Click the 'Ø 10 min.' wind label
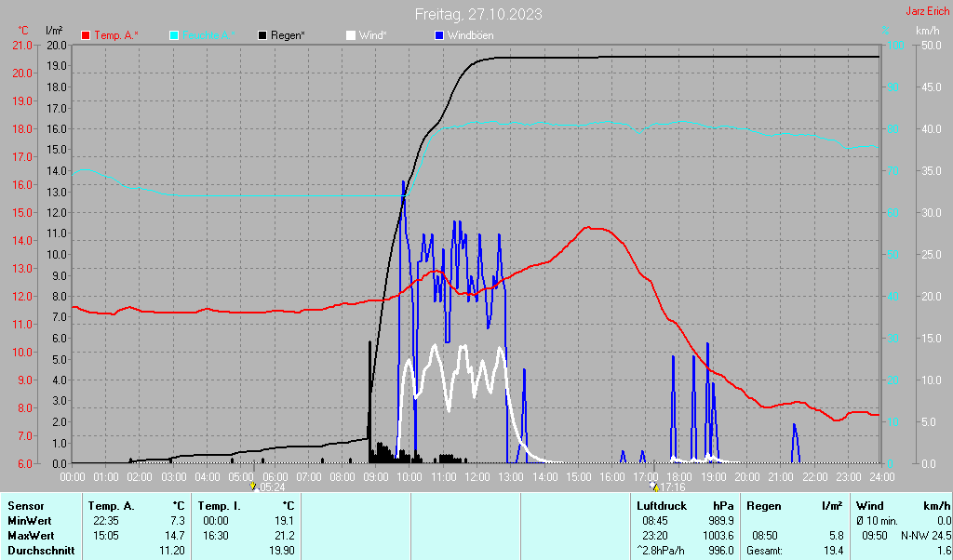Viewport: 953px width, 560px height. [877, 521]
